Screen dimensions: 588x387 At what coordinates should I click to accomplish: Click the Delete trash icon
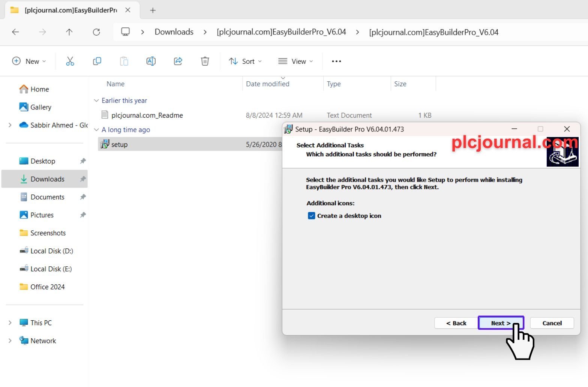coord(205,61)
